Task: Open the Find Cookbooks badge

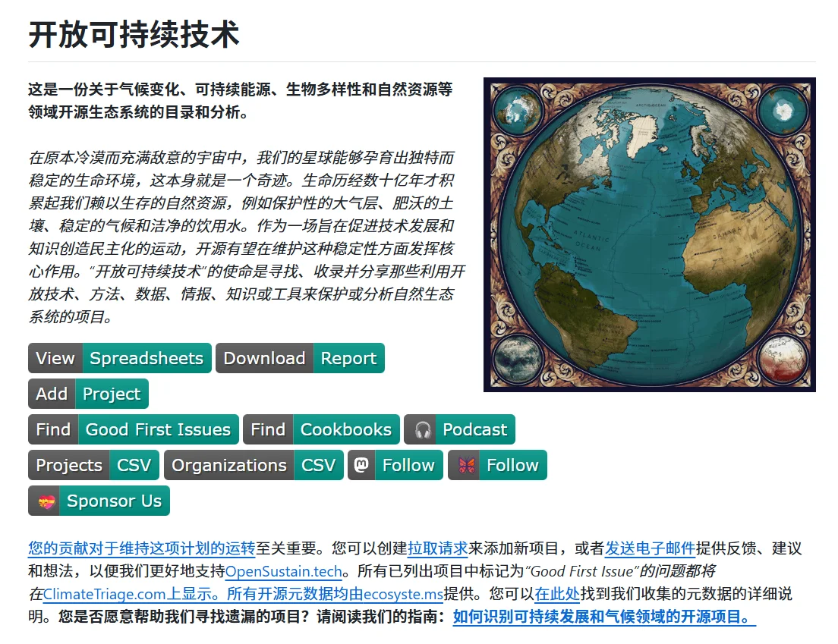Action: [320, 429]
